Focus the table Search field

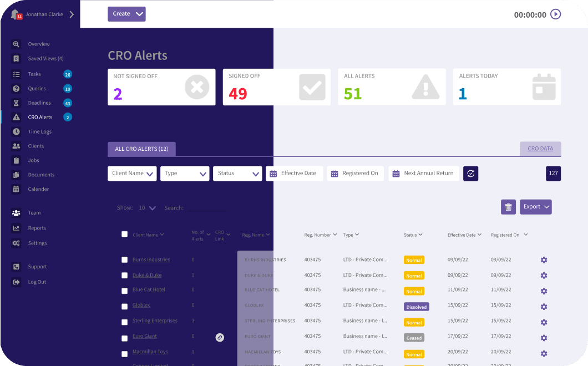pos(207,208)
